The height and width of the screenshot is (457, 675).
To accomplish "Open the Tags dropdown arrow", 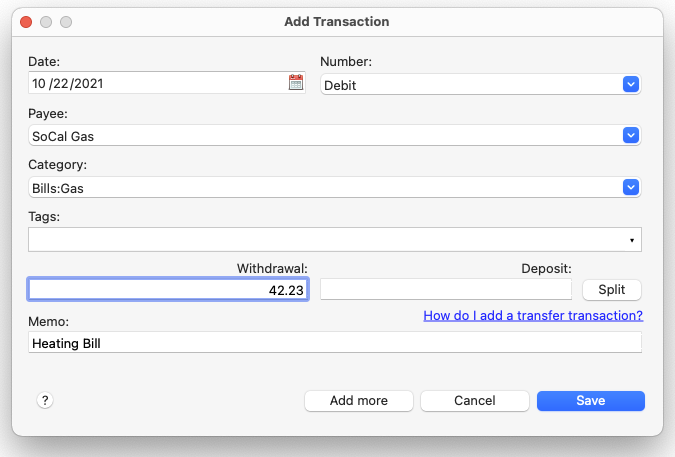I will 632,240.
